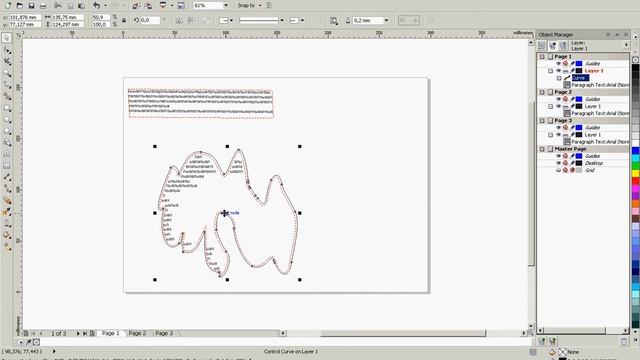Save the document with the floppy disk icon

31,5
